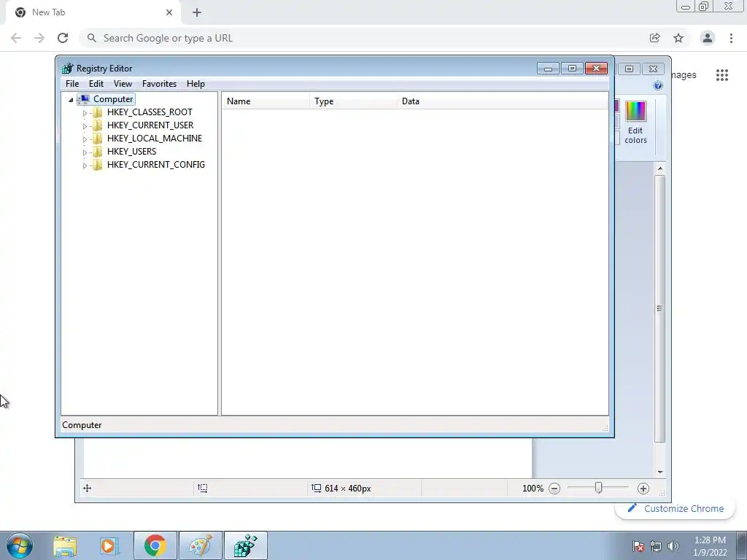Click Paint's cursor position icon in status bar
The image size is (747, 560).
click(x=88, y=488)
